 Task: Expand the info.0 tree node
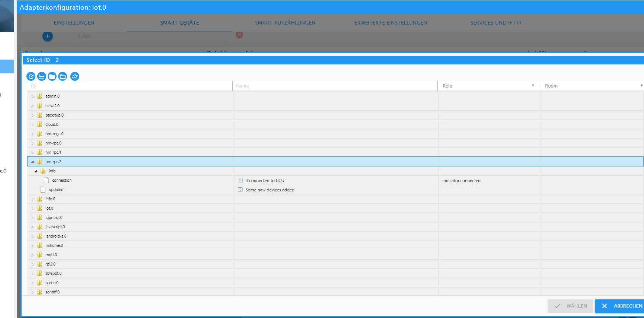32,199
